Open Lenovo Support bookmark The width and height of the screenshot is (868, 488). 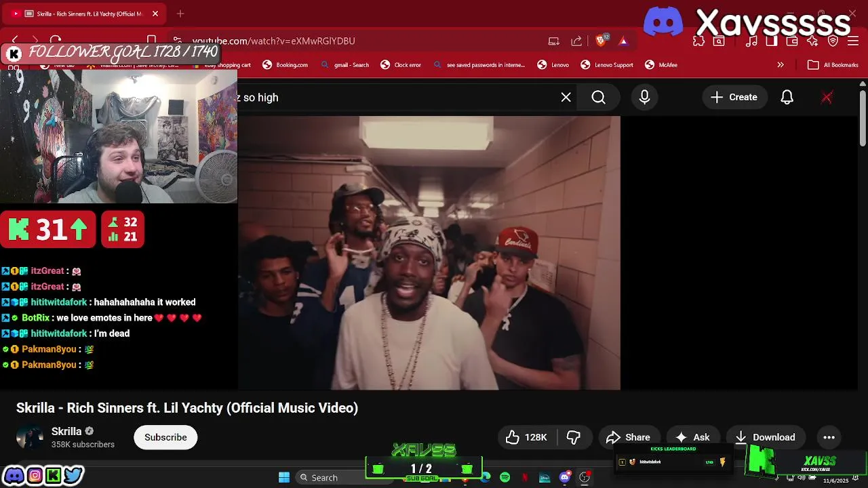607,65
